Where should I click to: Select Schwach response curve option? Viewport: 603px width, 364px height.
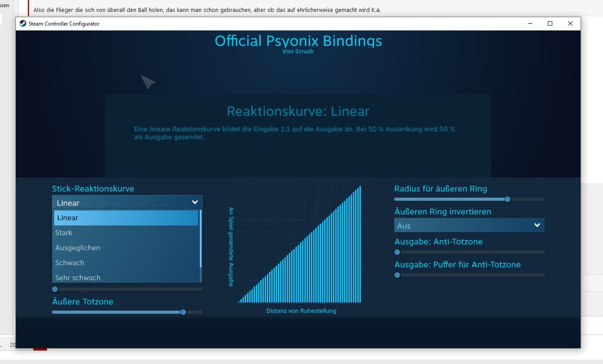(x=126, y=263)
